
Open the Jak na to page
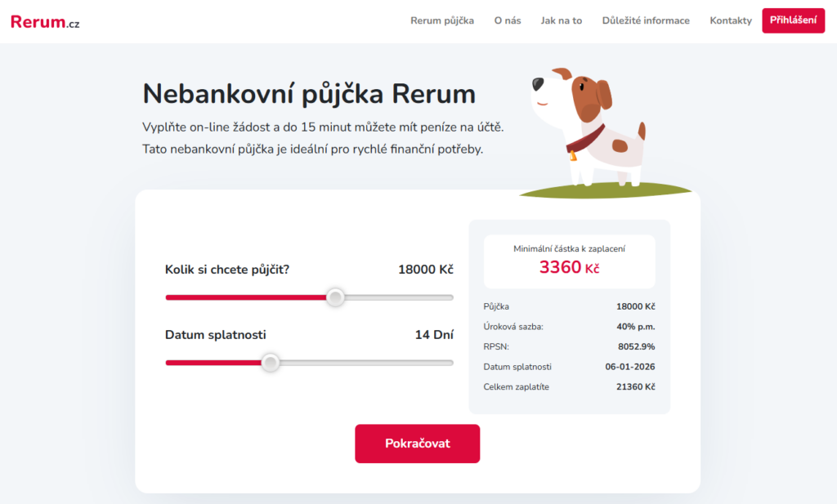pos(562,20)
